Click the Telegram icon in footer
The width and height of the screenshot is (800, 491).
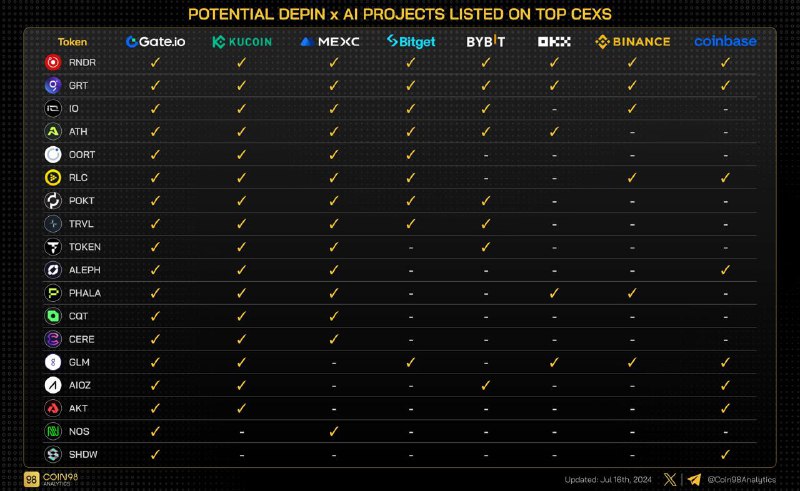coord(694,479)
